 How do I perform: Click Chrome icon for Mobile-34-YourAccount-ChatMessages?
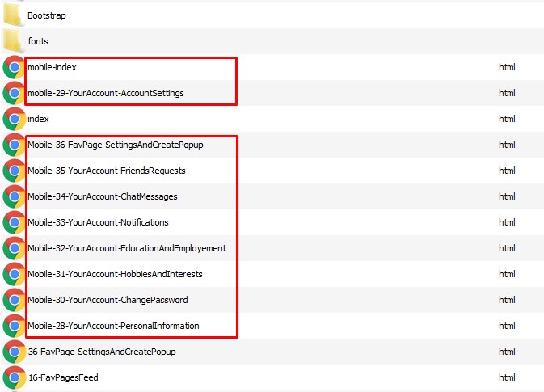point(14,196)
